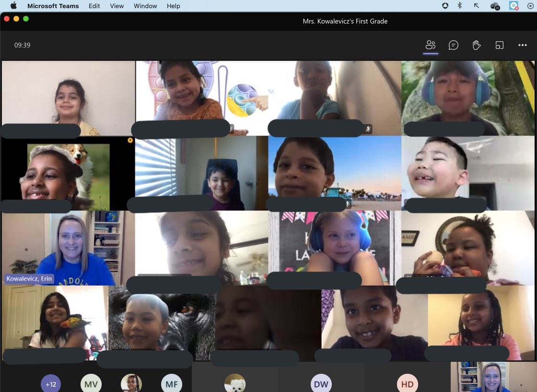
Task: Click the DW participant avatar
Action: click(x=321, y=384)
